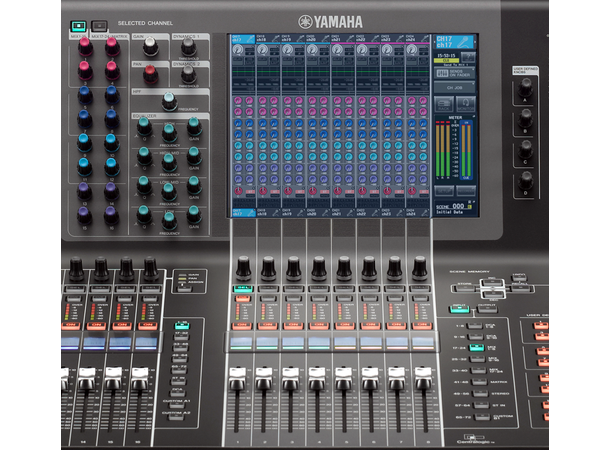Select the CUSTOM A1 fader bank key
610x450 pixels.
click(x=176, y=405)
